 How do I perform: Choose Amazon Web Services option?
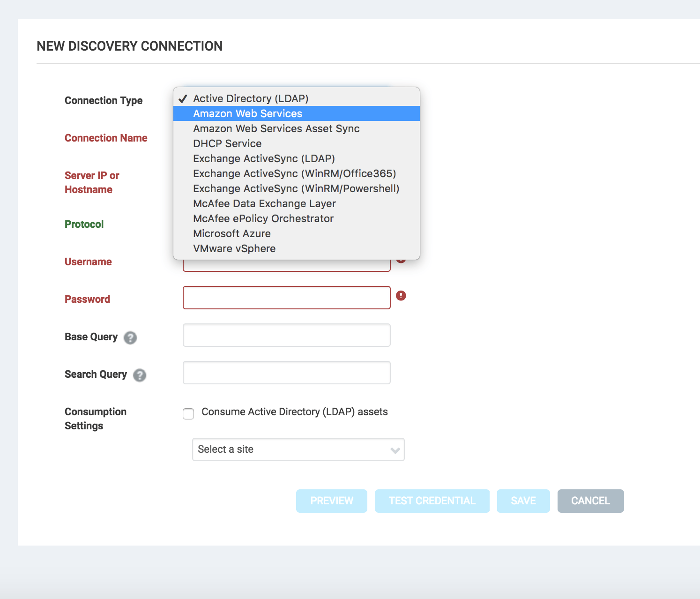point(297,113)
